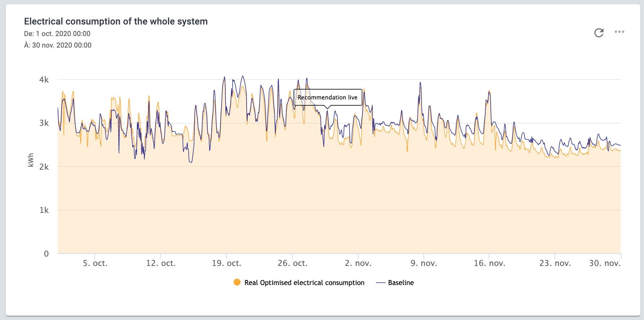The width and height of the screenshot is (644, 320).
Task: Select the '12. oct.' x-axis label
Action: pyautogui.click(x=161, y=263)
